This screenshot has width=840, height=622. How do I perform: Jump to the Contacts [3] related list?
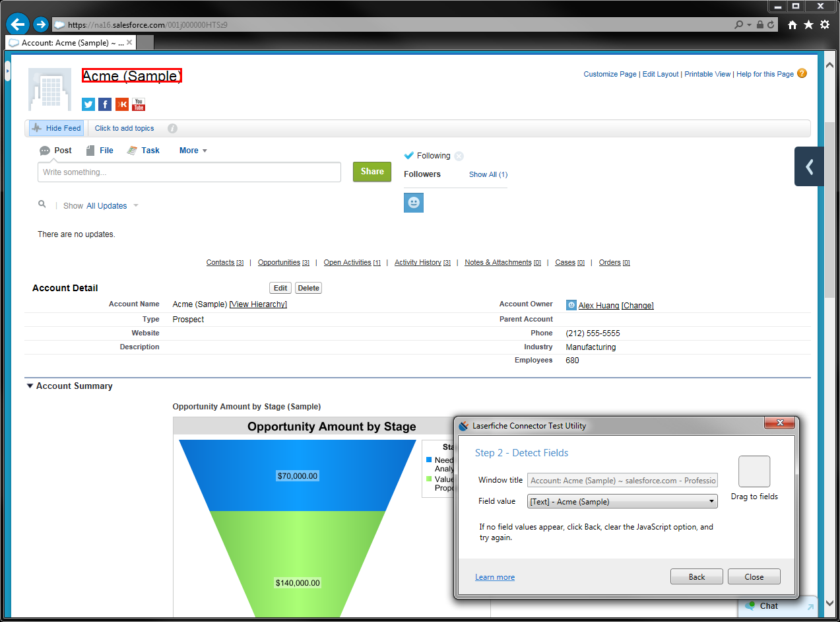click(225, 262)
